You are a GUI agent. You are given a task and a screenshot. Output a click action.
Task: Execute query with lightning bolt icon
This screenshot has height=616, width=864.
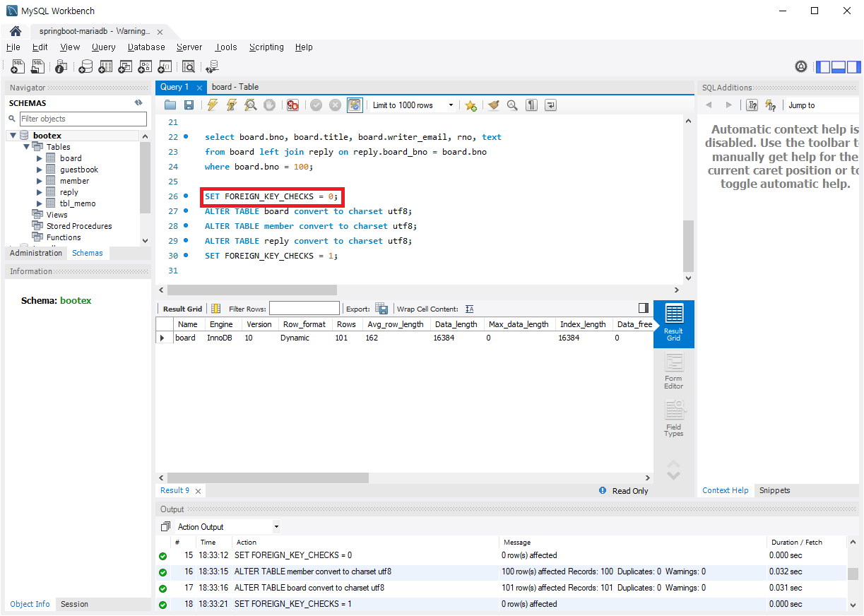(212, 105)
